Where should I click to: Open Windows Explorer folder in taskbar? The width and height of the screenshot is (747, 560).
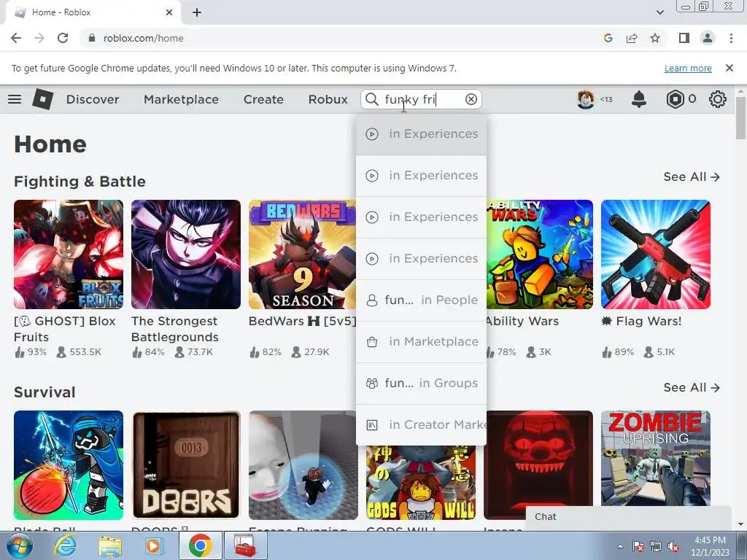tap(110, 545)
